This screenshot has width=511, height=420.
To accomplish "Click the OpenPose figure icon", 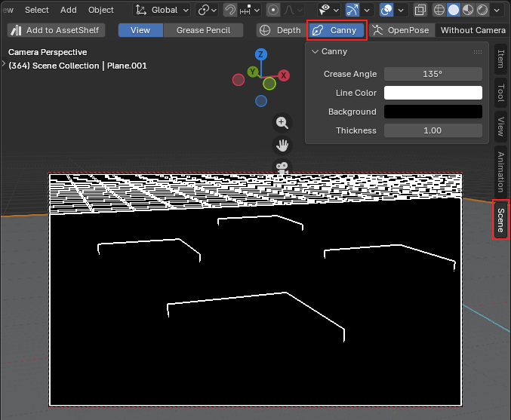I will 377,30.
